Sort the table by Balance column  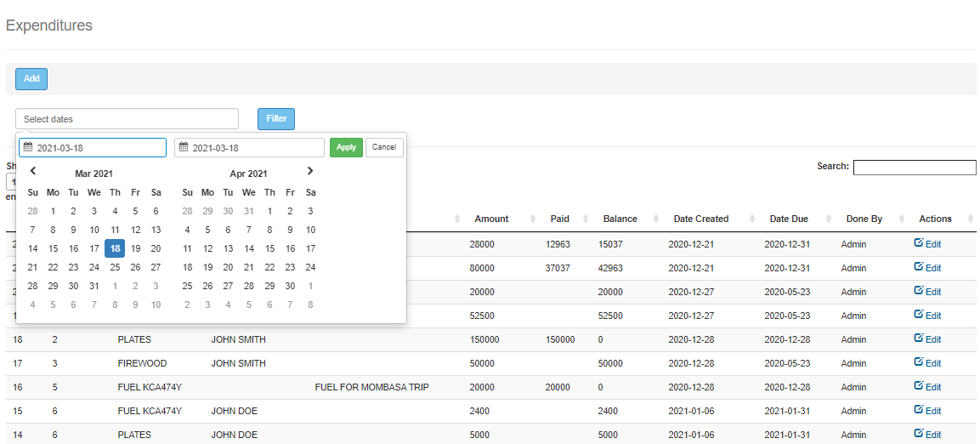[x=620, y=219]
